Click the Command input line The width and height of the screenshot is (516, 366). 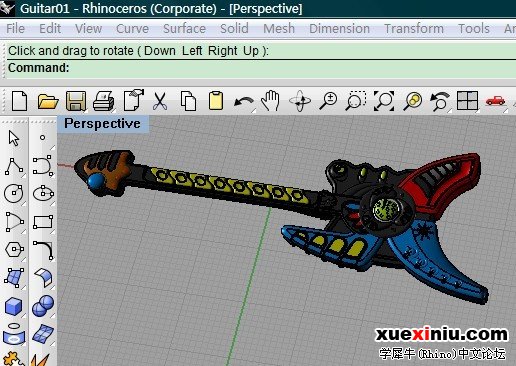pos(261,68)
